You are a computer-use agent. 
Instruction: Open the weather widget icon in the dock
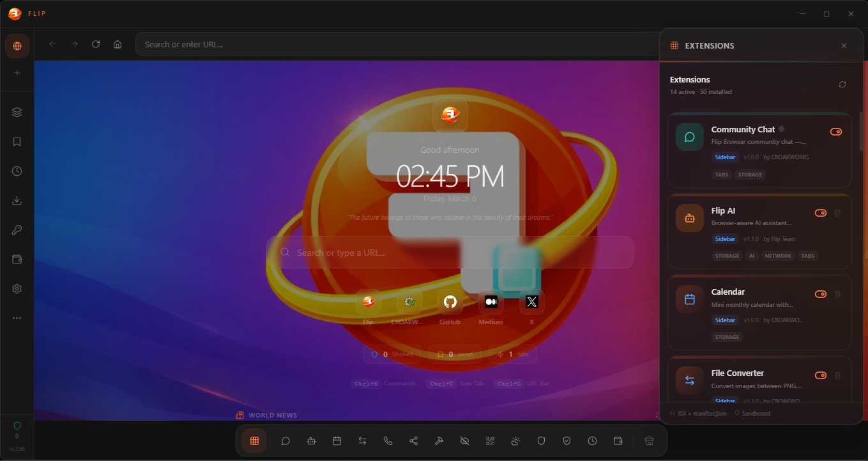(x=515, y=441)
